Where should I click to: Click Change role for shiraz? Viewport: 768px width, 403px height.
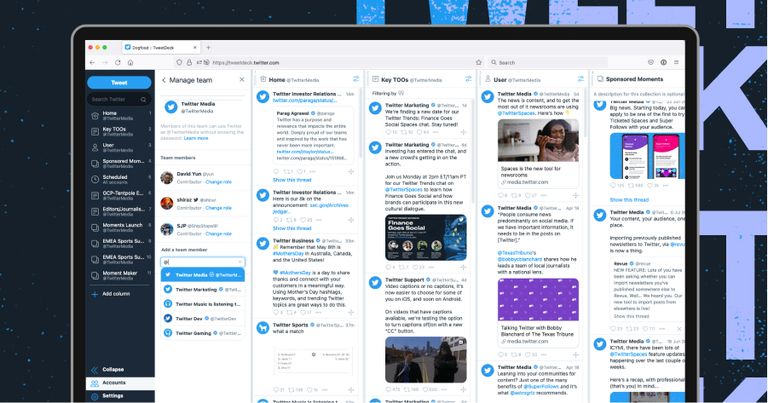[218, 208]
